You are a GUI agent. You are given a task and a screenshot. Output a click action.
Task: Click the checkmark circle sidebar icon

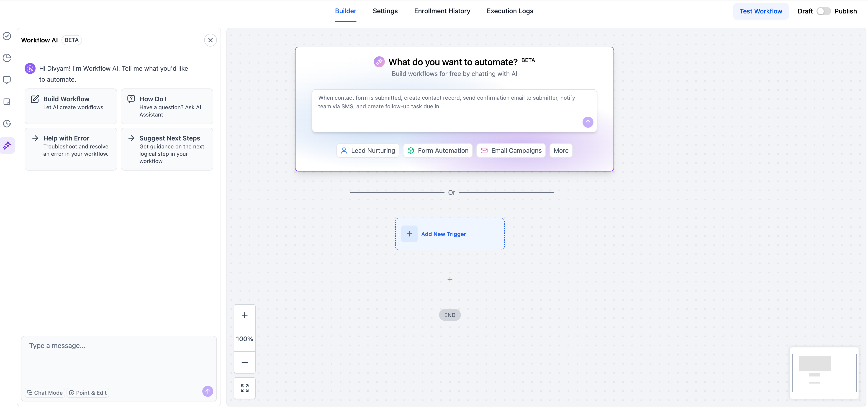[x=7, y=36]
